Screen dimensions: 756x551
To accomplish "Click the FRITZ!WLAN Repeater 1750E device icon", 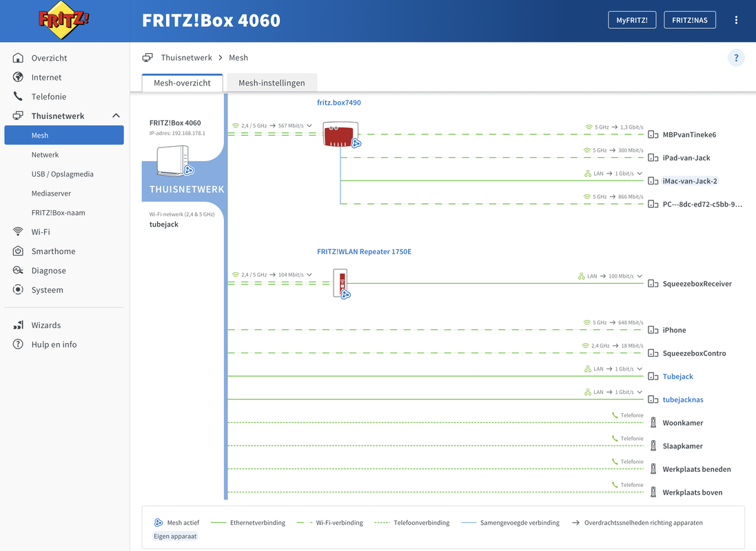I will click(x=340, y=283).
